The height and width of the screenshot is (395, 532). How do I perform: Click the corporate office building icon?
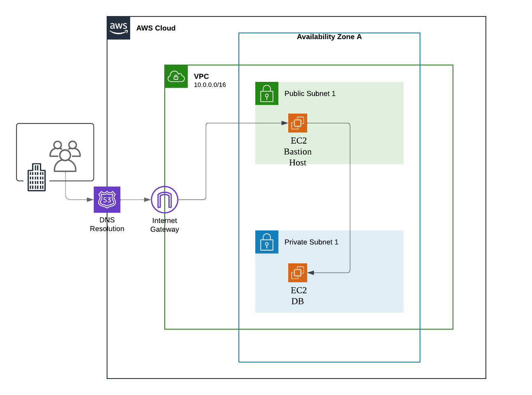pos(37,177)
